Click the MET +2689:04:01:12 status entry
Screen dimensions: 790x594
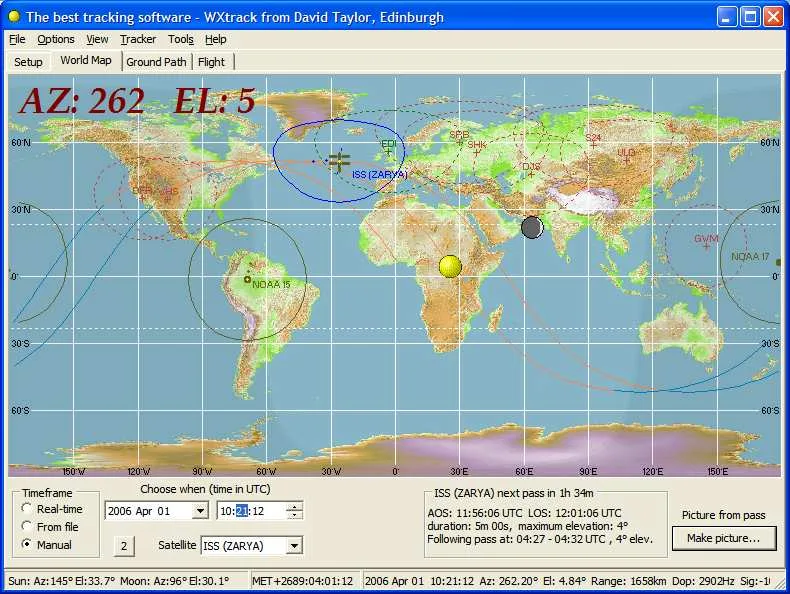click(302, 581)
